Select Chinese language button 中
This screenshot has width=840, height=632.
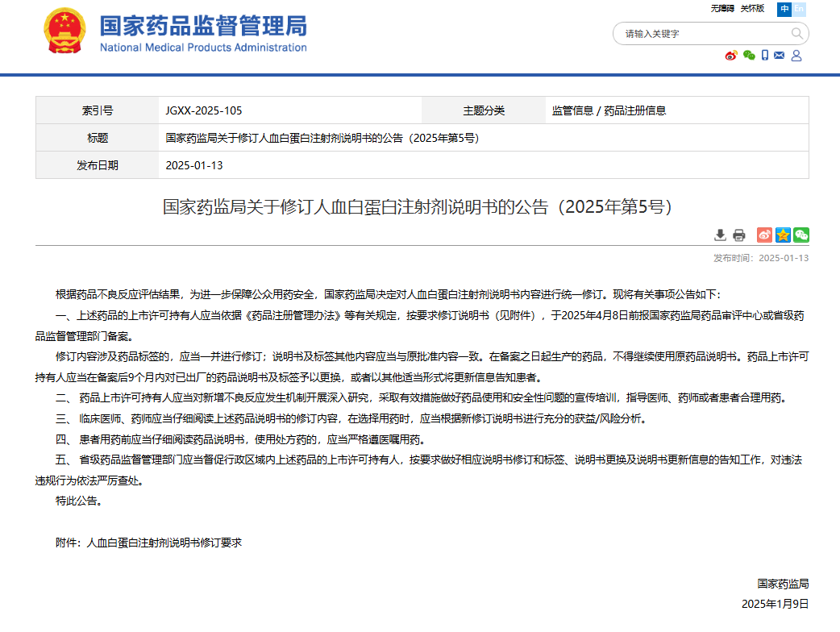click(784, 9)
